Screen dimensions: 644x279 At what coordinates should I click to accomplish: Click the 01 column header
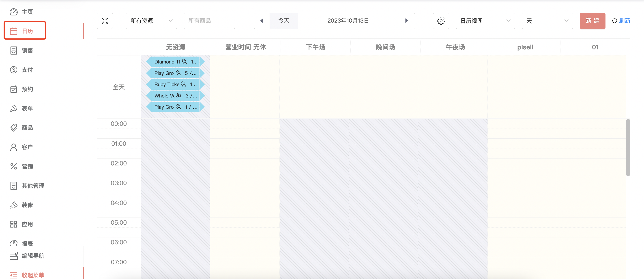pyautogui.click(x=595, y=47)
